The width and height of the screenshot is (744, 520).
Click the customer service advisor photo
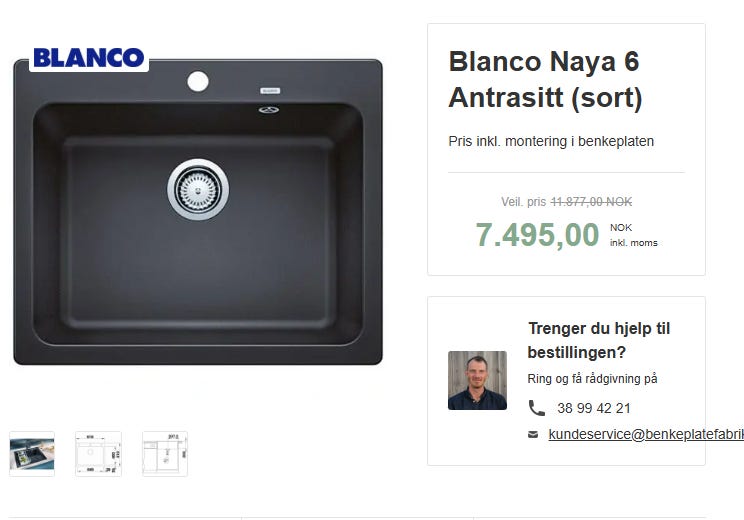pyautogui.click(x=477, y=381)
